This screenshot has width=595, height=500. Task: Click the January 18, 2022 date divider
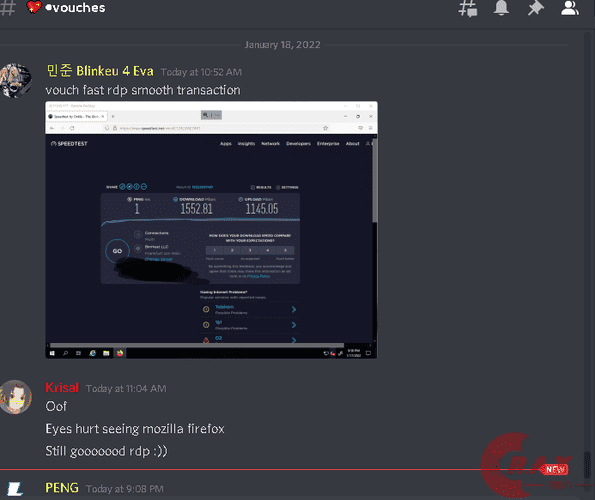click(282, 45)
